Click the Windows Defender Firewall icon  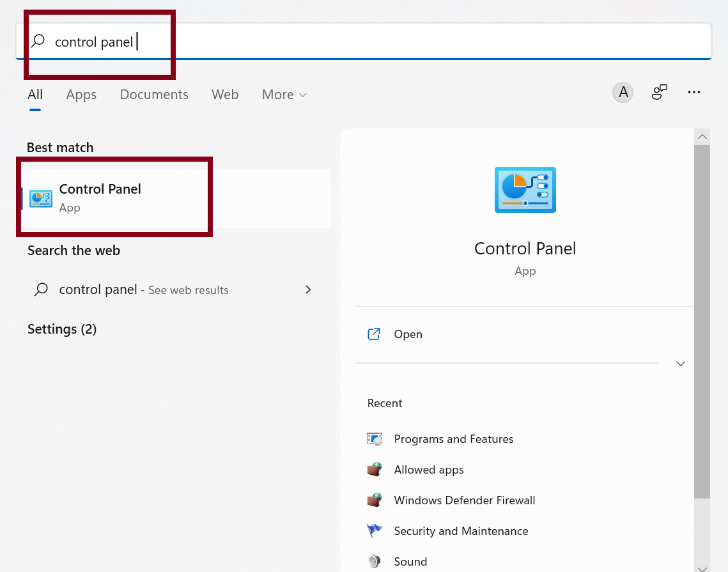[x=374, y=500]
